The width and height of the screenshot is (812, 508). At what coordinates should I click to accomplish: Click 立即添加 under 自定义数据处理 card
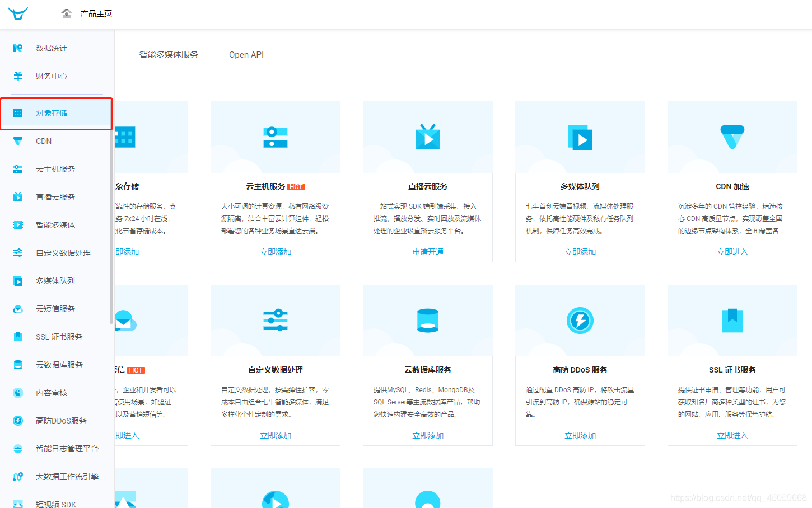point(276,436)
